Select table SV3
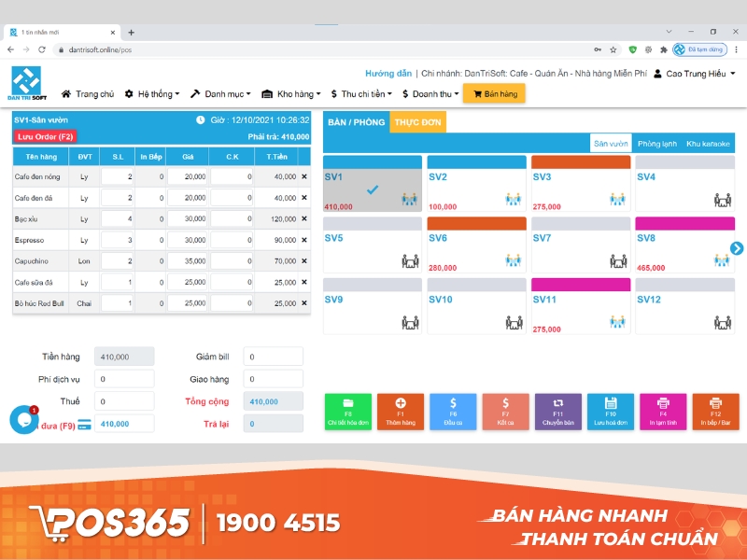Screen dimensions: 747x560 click(x=581, y=183)
